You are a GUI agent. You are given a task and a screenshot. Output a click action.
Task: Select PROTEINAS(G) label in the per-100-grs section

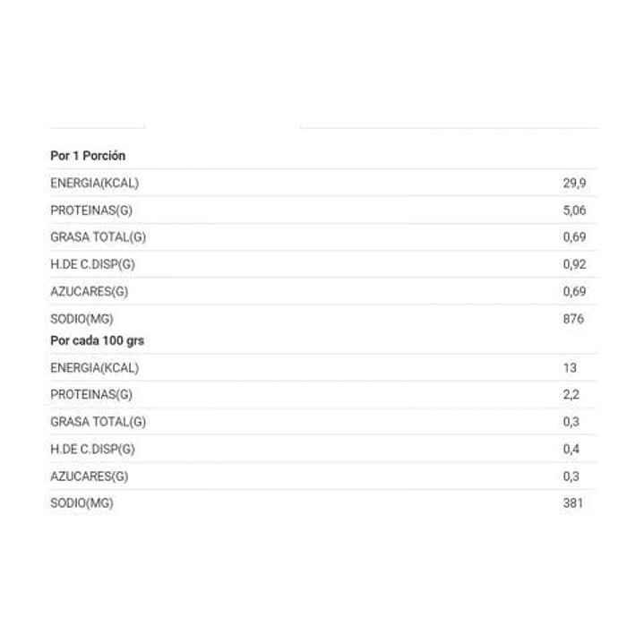point(90,395)
